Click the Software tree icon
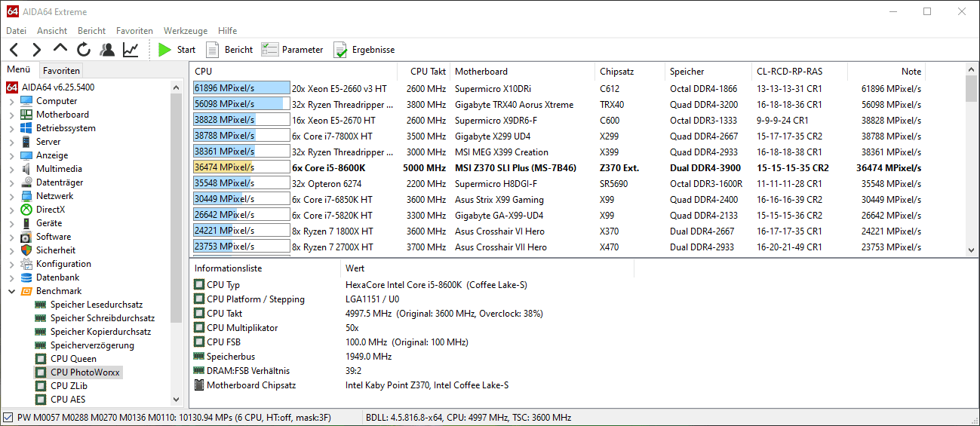The width and height of the screenshot is (980, 426). click(x=26, y=237)
